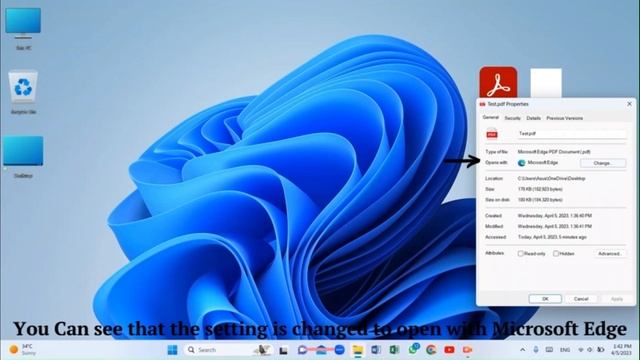This screenshot has width=640, height=360.
Task: Open the Recycle Bin desktop icon
Action: (x=23, y=92)
